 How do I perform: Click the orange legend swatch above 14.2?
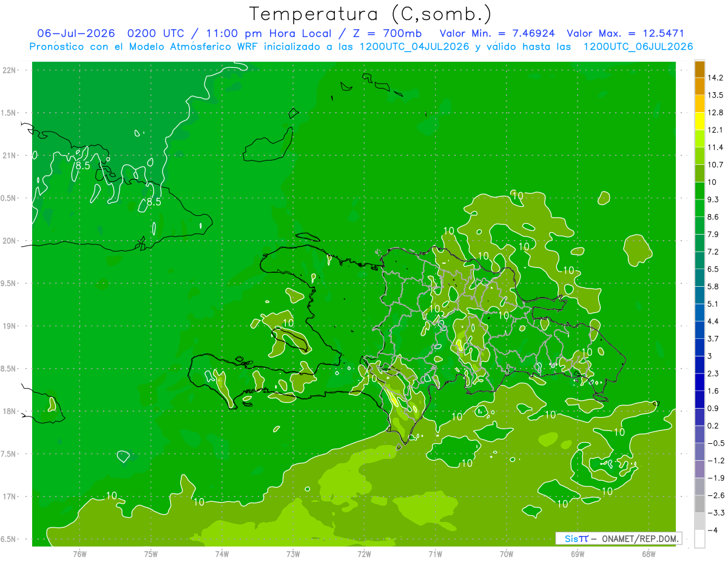click(x=699, y=69)
